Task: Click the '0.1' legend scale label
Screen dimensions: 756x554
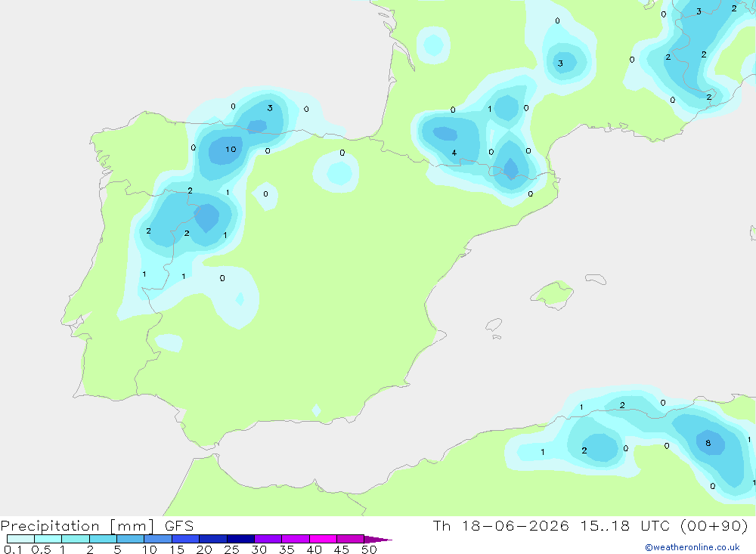Action: (13, 549)
